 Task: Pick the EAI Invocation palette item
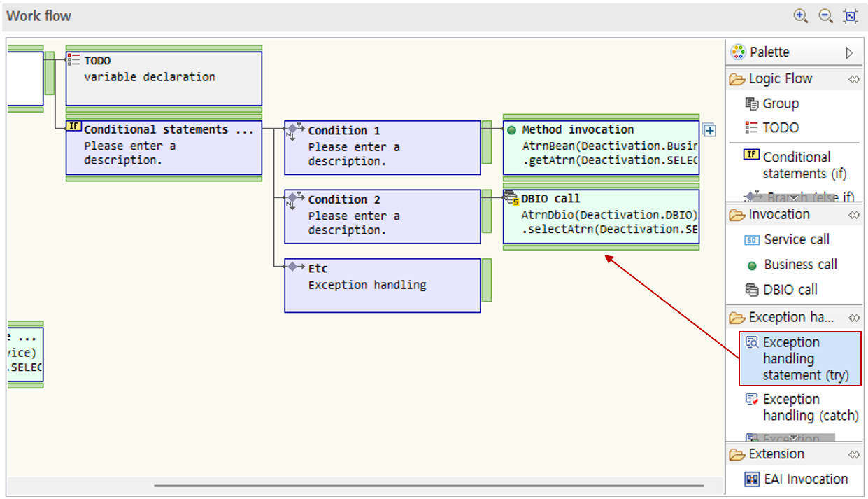pyautogui.click(x=805, y=479)
